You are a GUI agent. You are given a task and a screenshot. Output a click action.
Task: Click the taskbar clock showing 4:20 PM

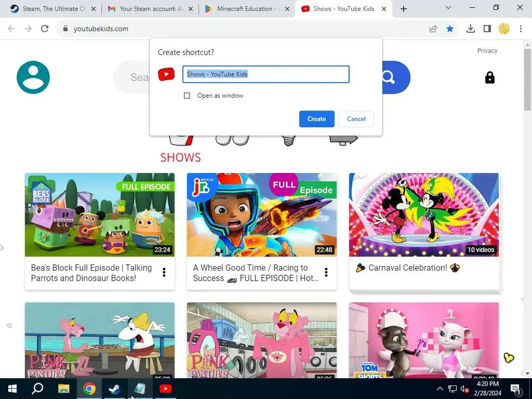[x=487, y=389]
